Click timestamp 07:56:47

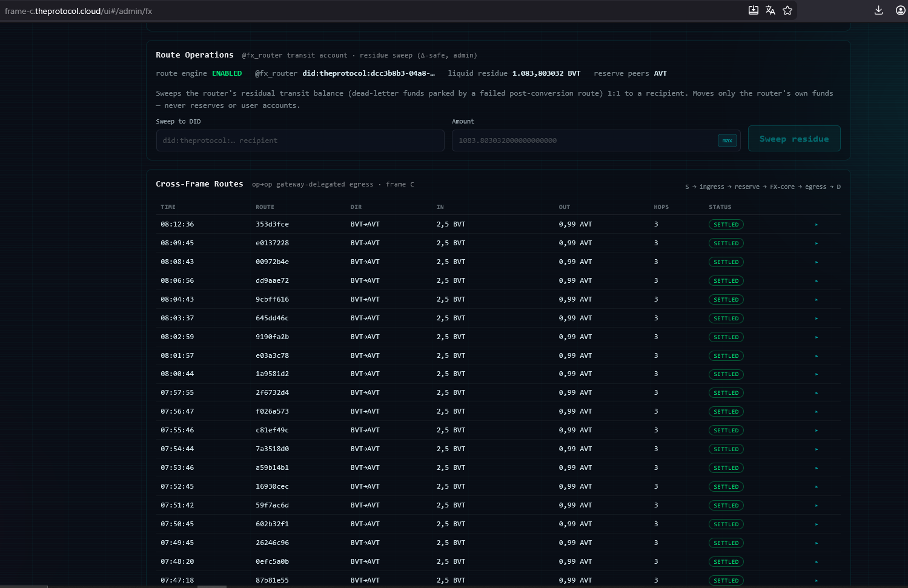177,412
